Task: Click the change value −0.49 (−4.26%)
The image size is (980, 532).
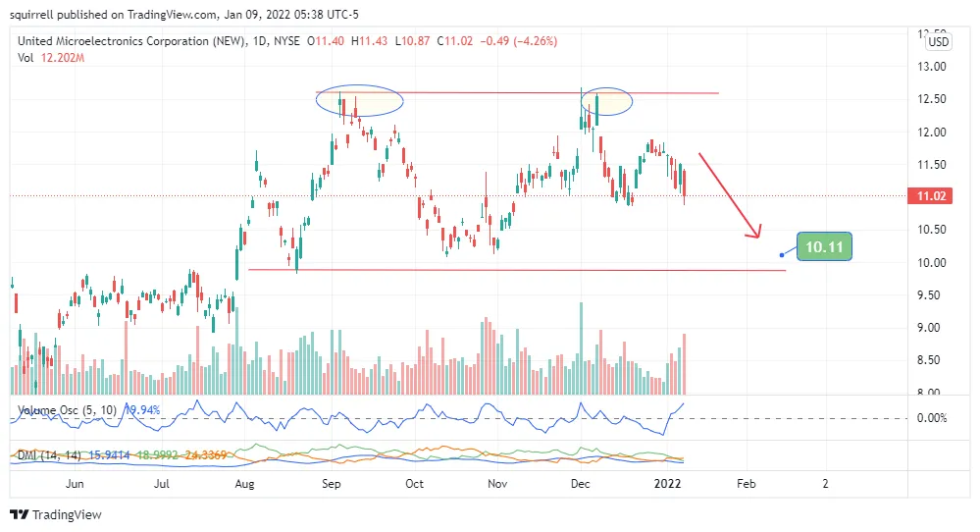Action: coord(519,41)
